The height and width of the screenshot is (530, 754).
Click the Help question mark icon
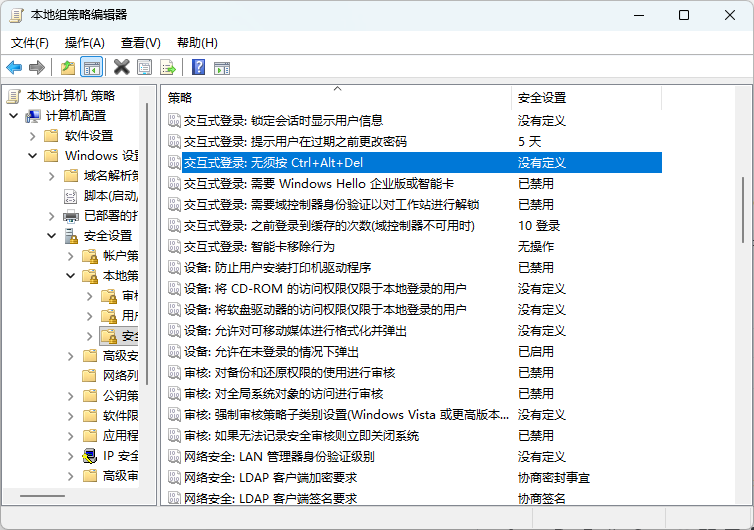(x=198, y=67)
